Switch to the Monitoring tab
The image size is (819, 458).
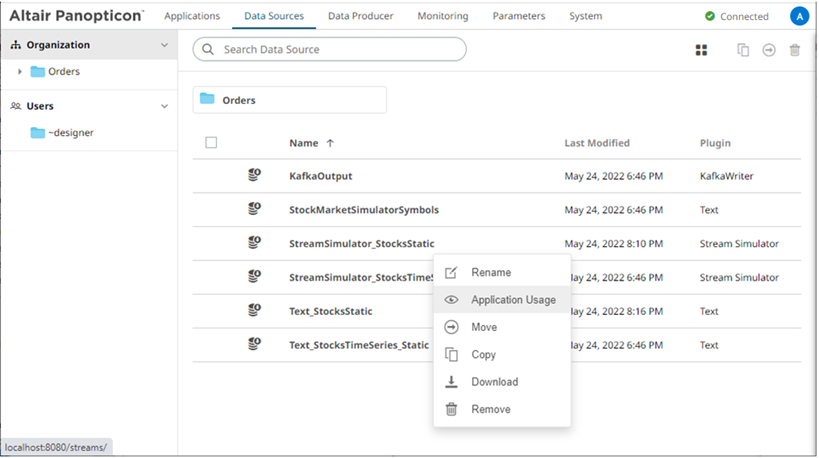443,16
